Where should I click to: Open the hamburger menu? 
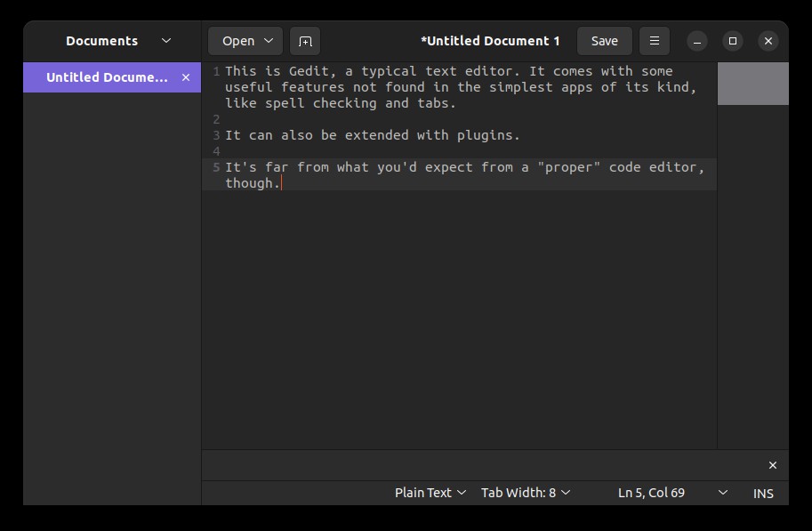pos(655,41)
